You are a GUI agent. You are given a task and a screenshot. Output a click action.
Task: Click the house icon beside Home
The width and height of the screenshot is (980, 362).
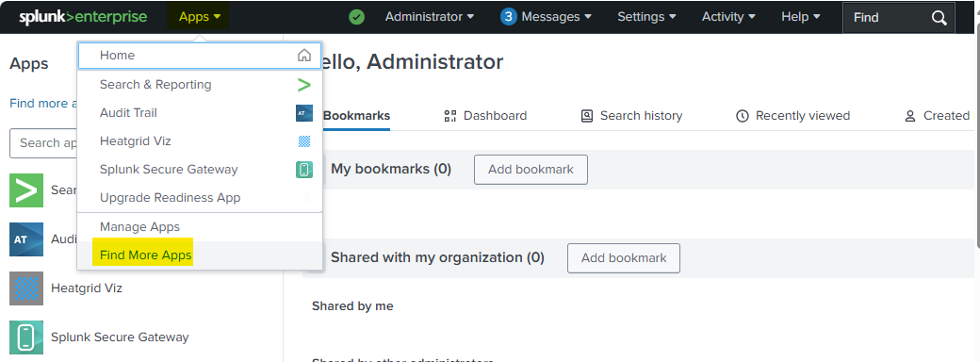click(x=303, y=55)
